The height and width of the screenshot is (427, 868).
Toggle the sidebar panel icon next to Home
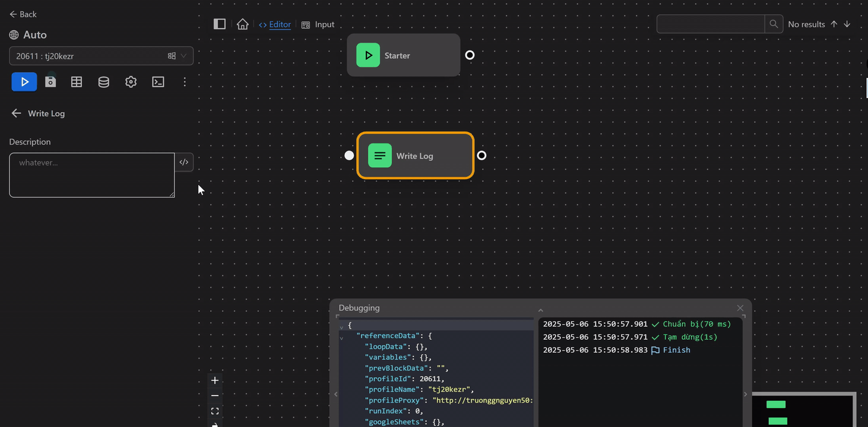(219, 24)
